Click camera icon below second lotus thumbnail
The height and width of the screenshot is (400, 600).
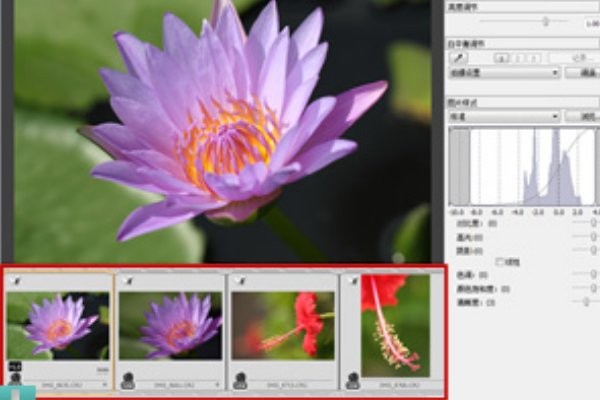128,379
